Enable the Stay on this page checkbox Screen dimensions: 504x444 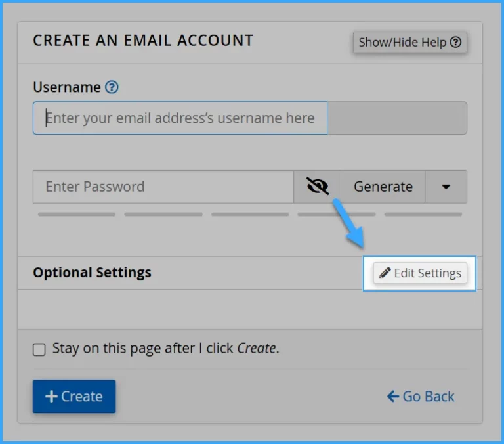pos(39,349)
